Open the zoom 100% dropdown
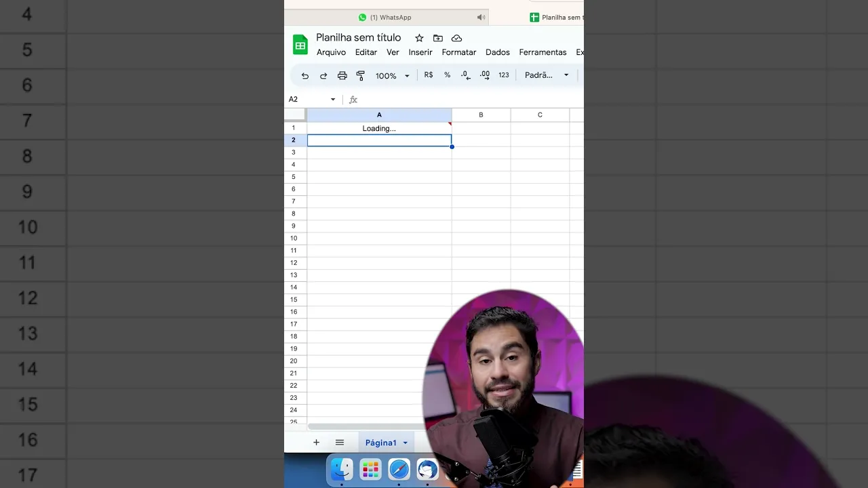Screen dimensions: 868x488 (x=393, y=76)
